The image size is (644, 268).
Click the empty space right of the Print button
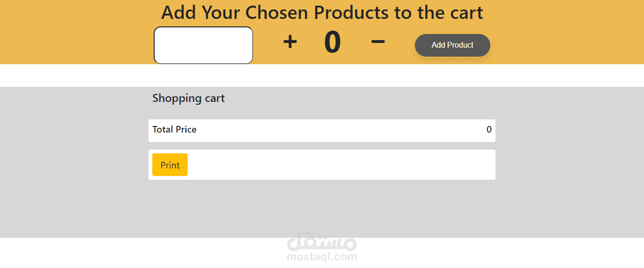point(339,165)
